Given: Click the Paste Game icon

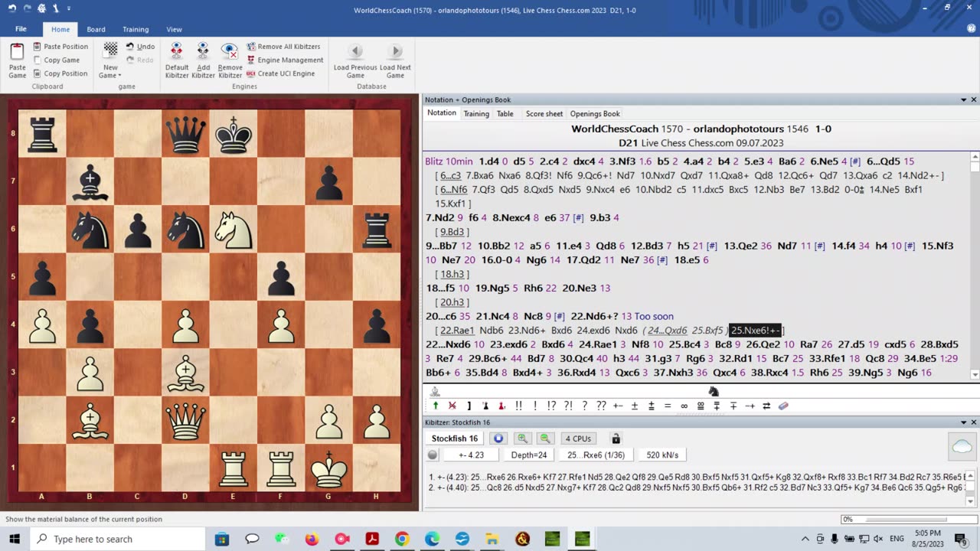Looking at the screenshot, I should 17,52.
